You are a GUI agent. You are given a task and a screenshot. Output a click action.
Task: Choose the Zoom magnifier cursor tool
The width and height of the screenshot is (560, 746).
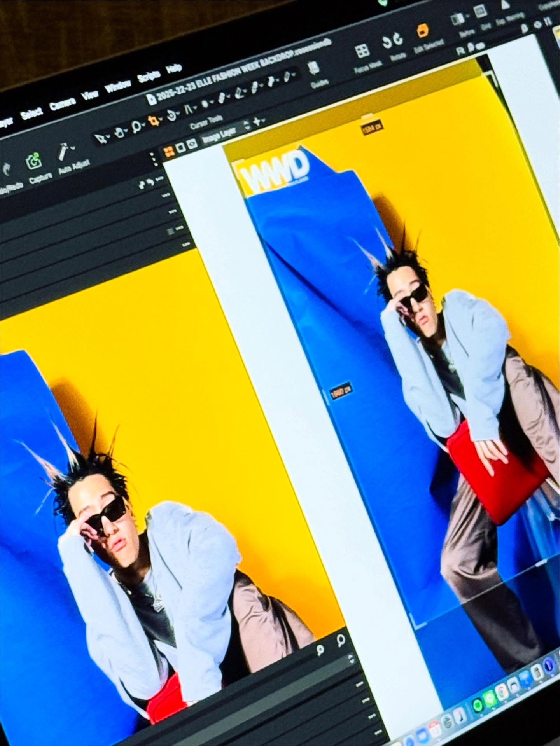(x=136, y=126)
